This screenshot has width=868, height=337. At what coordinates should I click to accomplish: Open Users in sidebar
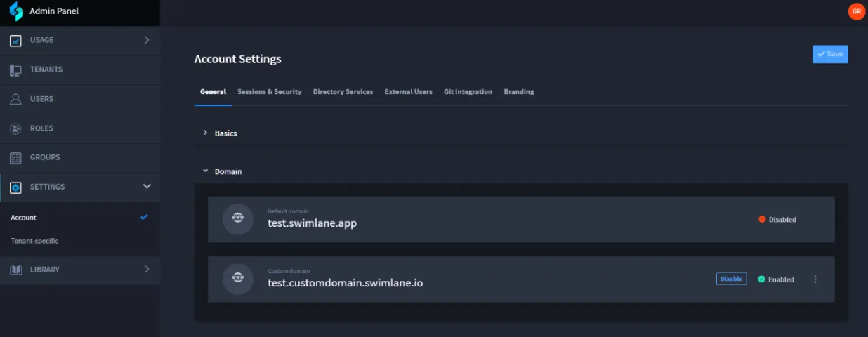(x=80, y=99)
